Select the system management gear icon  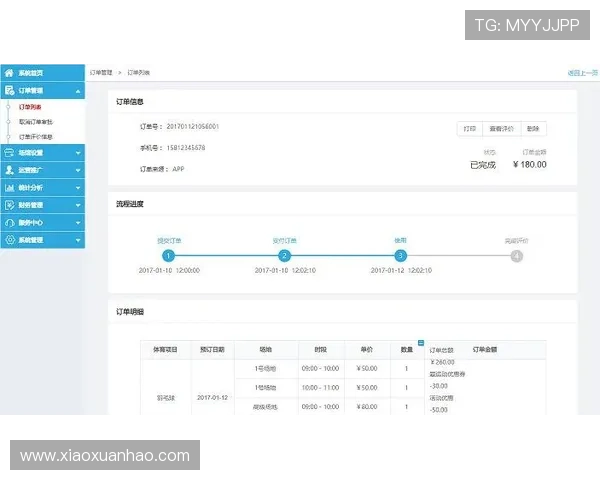click(x=10, y=240)
